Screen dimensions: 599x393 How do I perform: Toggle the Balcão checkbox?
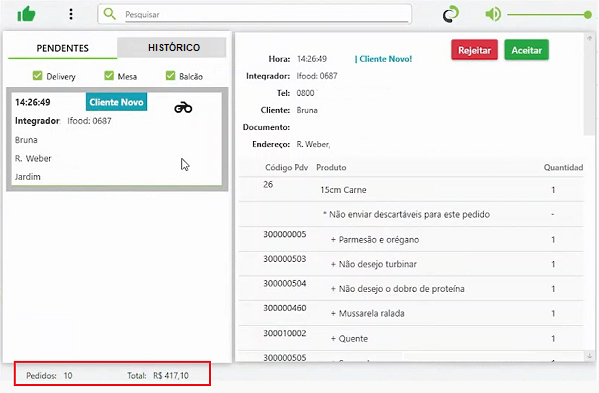tap(170, 76)
